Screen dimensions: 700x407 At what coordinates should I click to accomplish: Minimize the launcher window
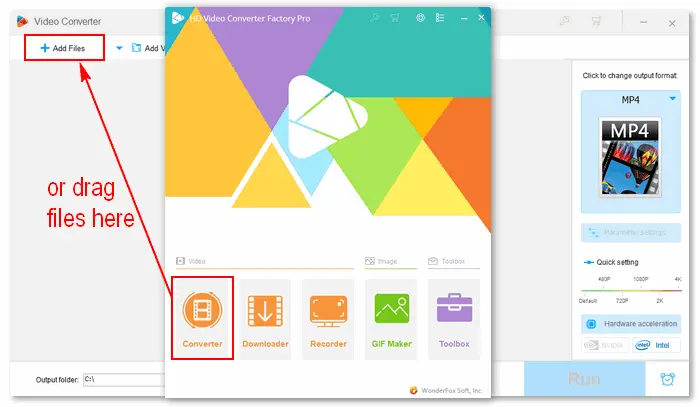(x=464, y=18)
